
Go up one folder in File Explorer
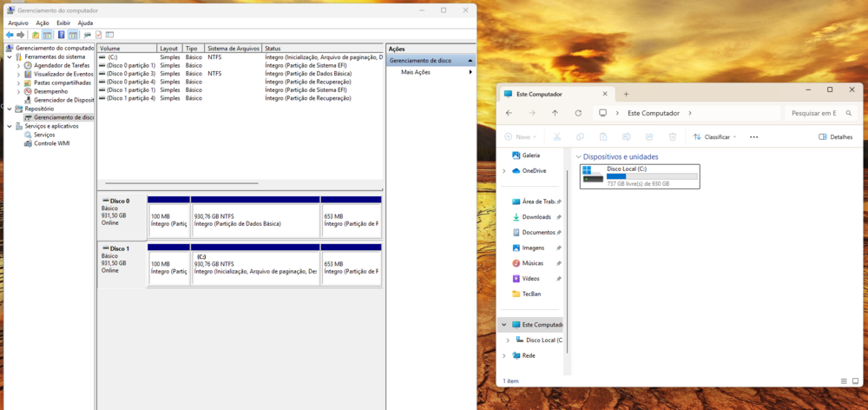click(555, 113)
